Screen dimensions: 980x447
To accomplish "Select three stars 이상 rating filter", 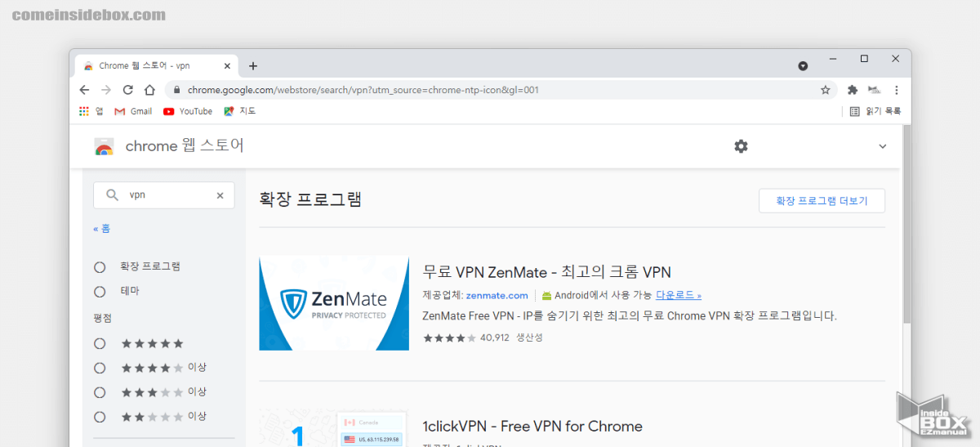I will point(100,392).
